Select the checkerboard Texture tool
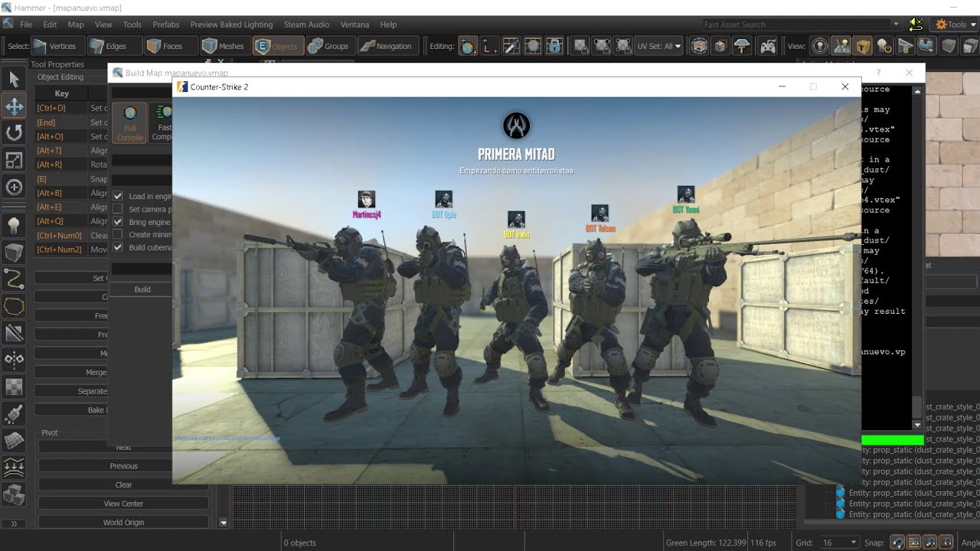The image size is (980, 551). coord(14,386)
